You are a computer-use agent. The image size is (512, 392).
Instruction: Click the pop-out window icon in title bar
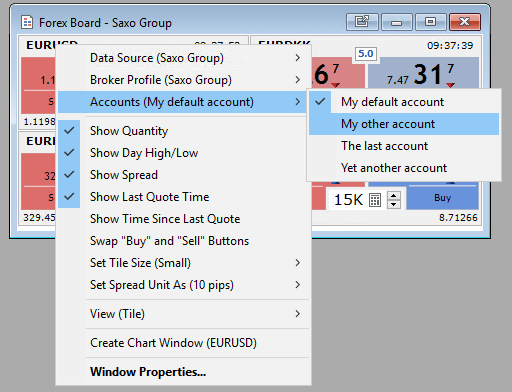point(362,22)
